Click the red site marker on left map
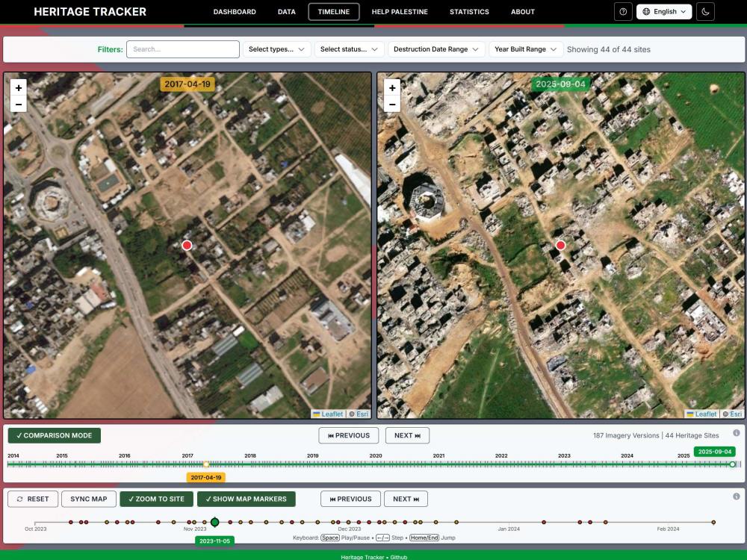 coord(187,245)
